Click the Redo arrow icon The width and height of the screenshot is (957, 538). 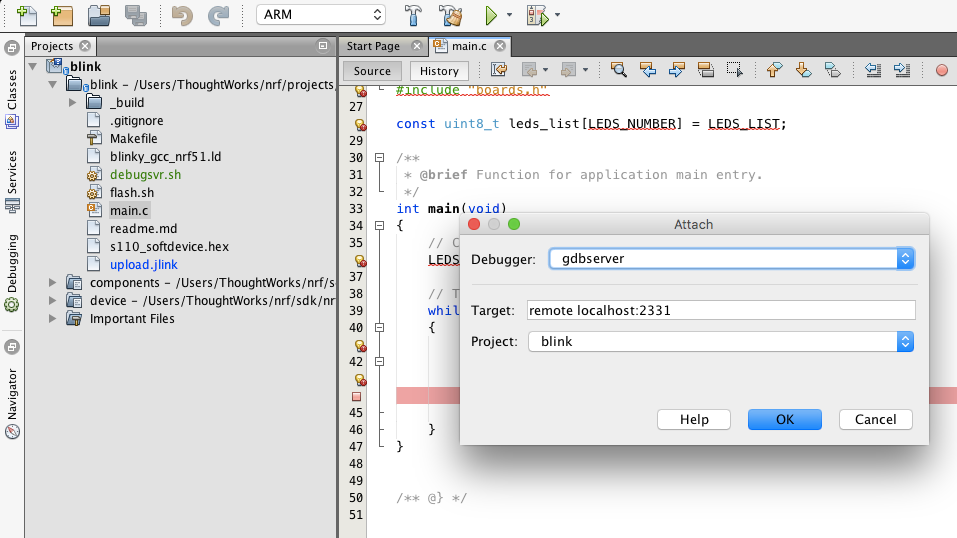click(x=218, y=15)
